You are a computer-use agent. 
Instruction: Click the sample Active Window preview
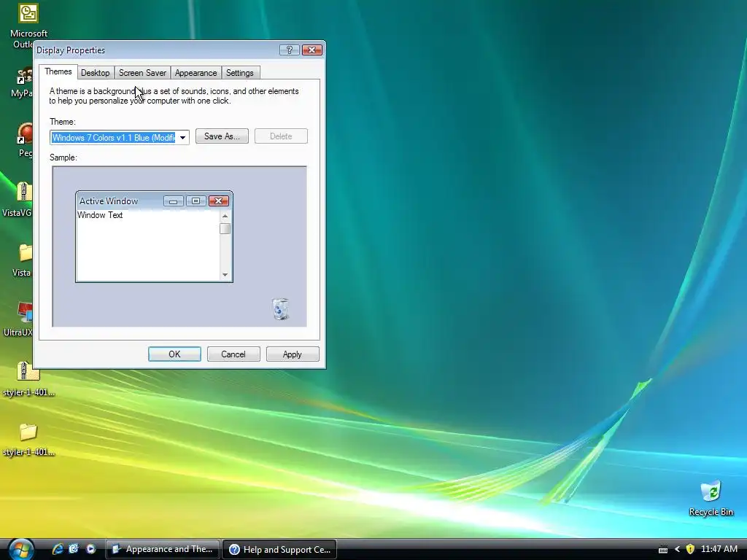click(154, 237)
